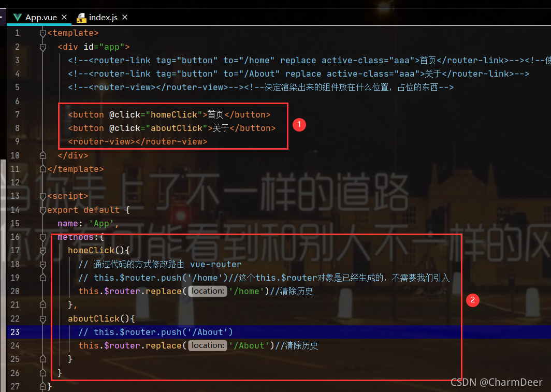Click the '/home' string on line 20
Screen dimensions: 551x392
pyautogui.click(x=247, y=291)
